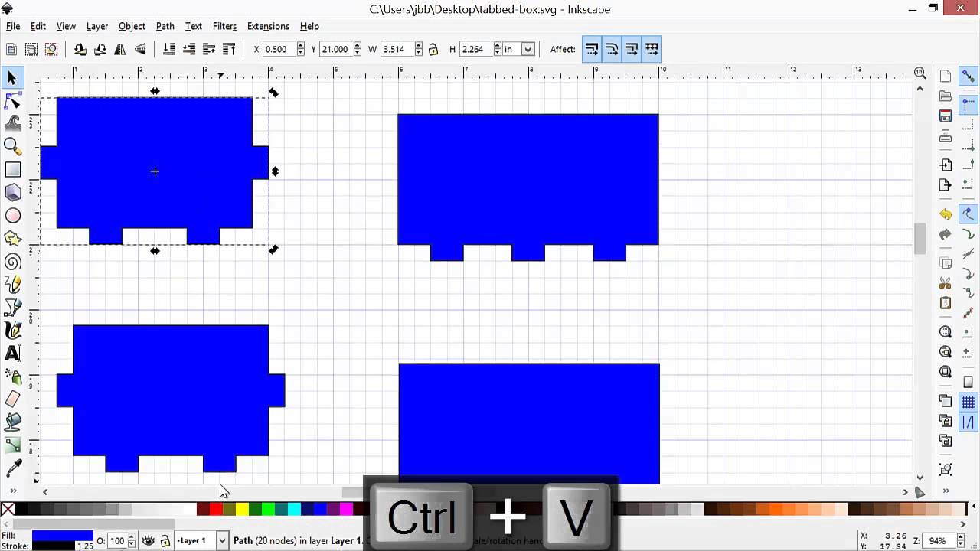
Task: Toggle Affect stroke width scaling
Action: click(x=592, y=49)
